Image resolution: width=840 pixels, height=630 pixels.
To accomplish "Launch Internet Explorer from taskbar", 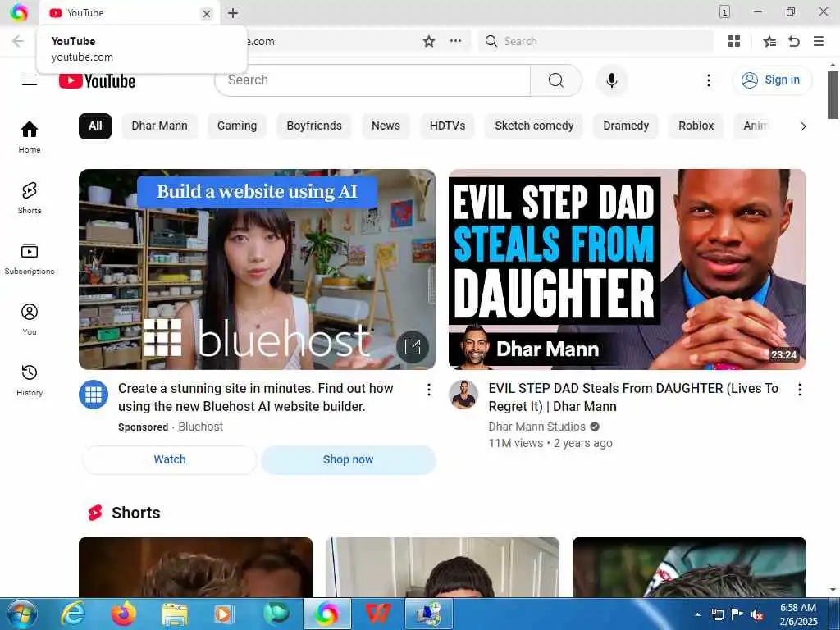I will tap(72, 614).
